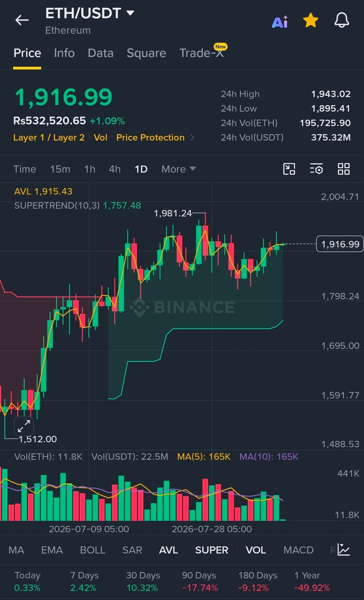Select the 15m interval
The image size is (364, 600).
click(60, 169)
